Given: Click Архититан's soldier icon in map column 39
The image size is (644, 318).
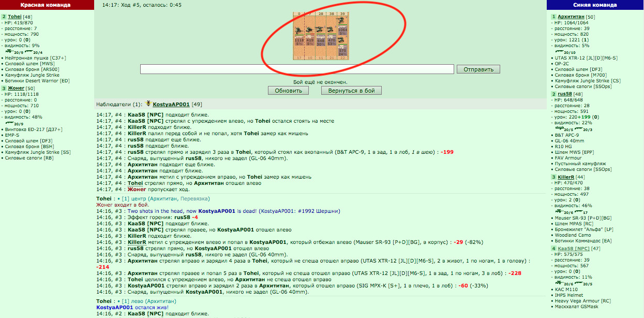Looking at the screenshot, I should pyautogui.click(x=340, y=20).
